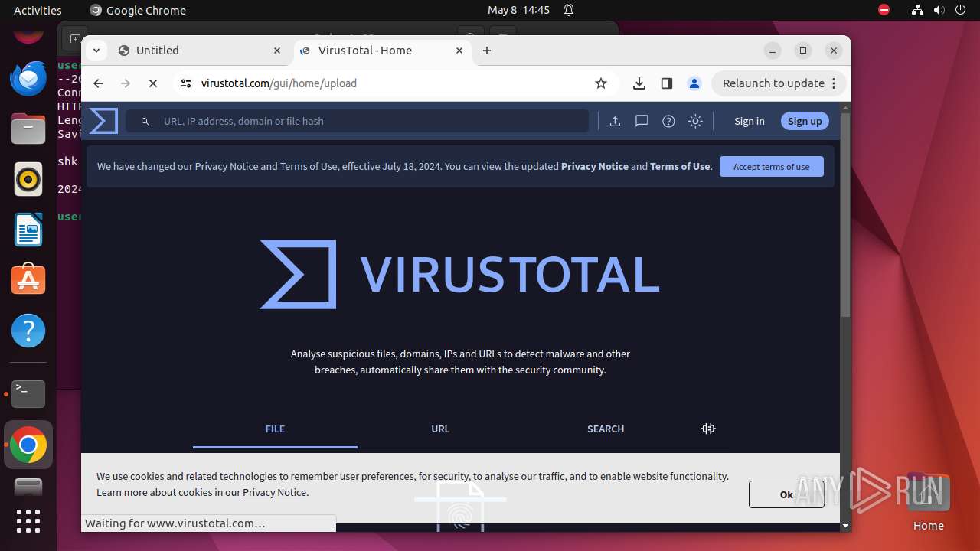The width and height of the screenshot is (980, 551).
Task: Click Relaunch to update button
Action: pos(773,83)
